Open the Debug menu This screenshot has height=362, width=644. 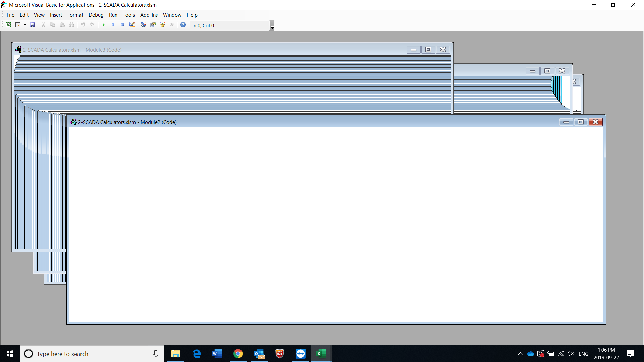[96, 15]
